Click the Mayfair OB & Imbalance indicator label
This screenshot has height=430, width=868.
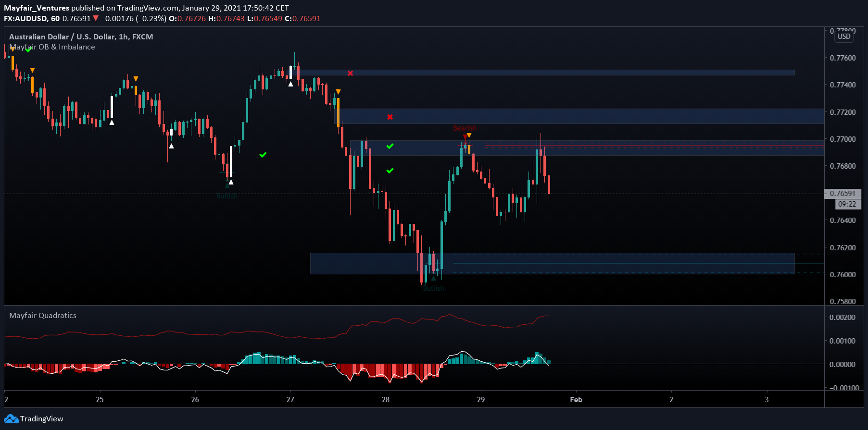click(x=52, y=47)
